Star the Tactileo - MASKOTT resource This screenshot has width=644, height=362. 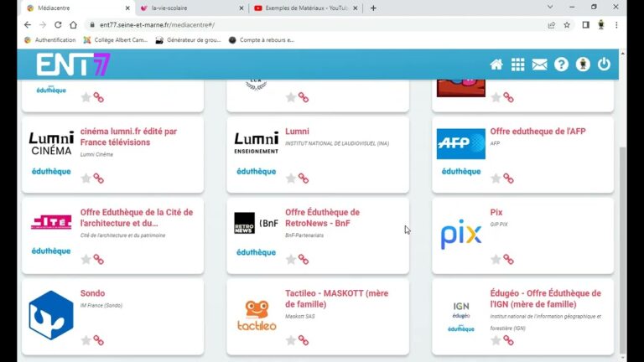point(291,340)
